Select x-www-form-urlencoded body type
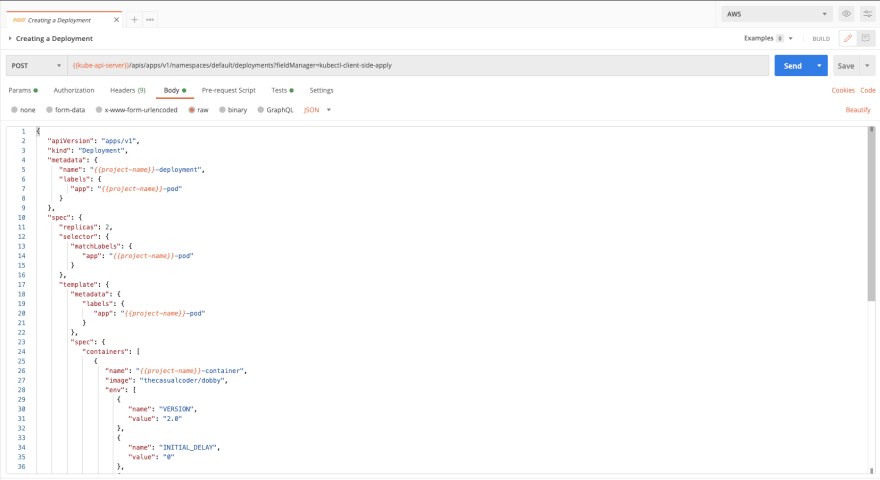The width and height of the screenshot is (880, 480). [99, 110]
